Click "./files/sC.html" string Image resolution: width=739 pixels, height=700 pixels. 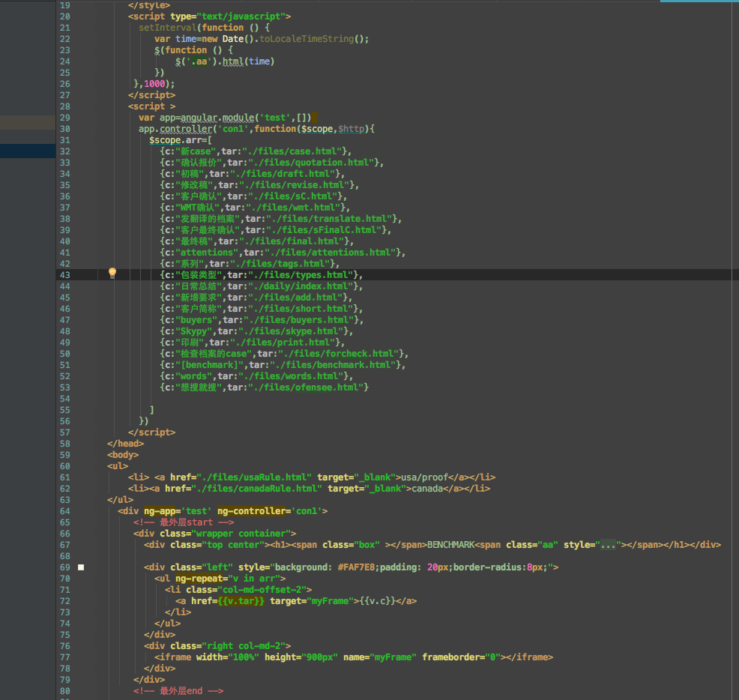(x=293, y=196)
